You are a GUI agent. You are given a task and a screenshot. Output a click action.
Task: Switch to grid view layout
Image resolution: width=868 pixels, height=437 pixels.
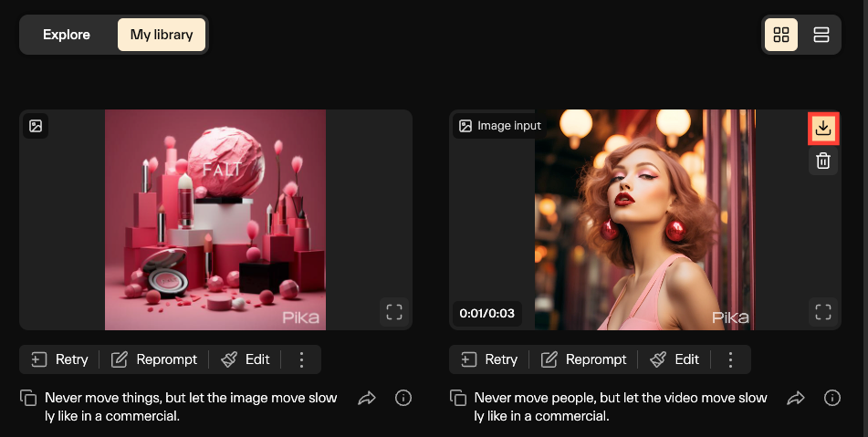pos(780,35)
